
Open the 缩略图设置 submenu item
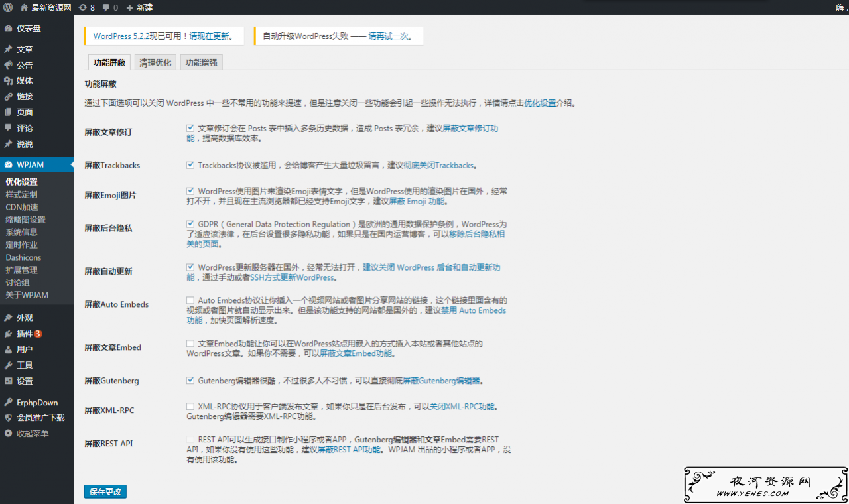(26, 220)
